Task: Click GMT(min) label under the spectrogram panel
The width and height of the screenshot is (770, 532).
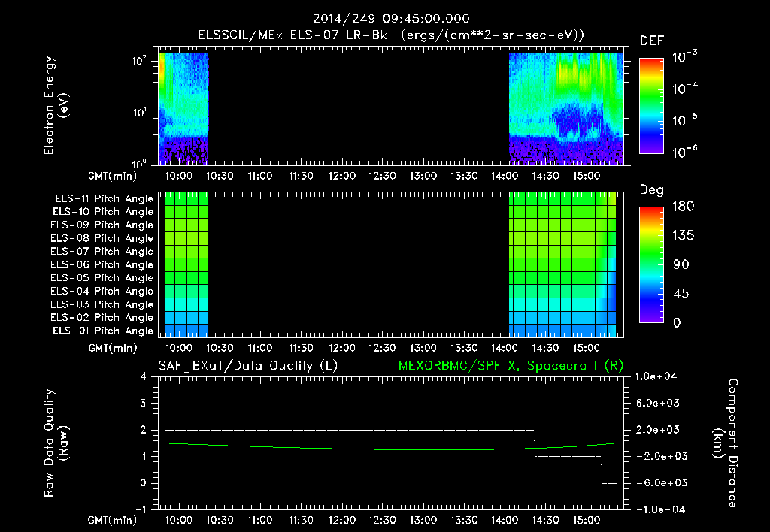Action: point(113,176)
